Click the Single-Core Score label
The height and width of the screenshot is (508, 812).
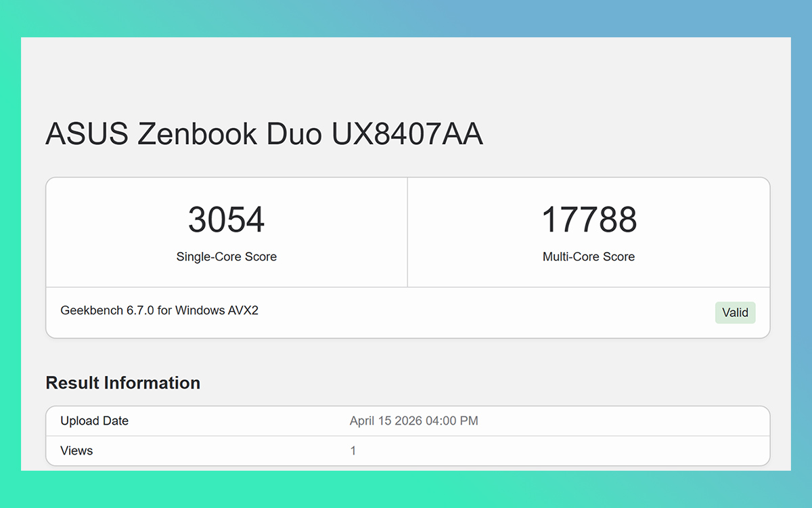pos(226,257)
